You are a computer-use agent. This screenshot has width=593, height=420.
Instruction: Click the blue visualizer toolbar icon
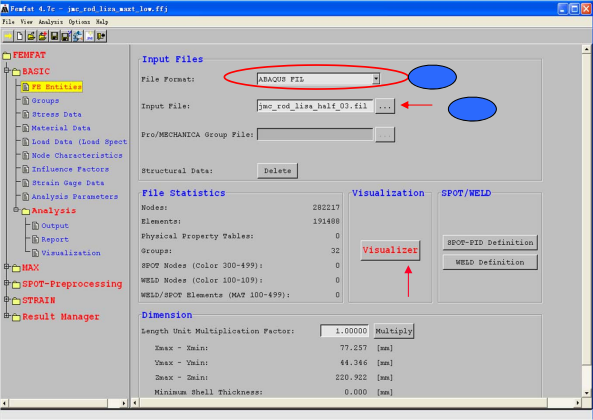78,36
